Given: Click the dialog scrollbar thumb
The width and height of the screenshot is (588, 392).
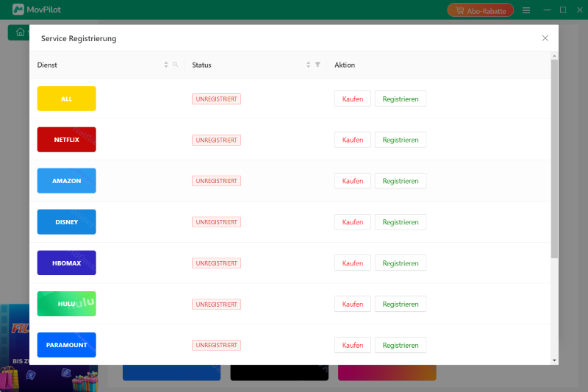Looking at the screenshot, I should point(554,159).
